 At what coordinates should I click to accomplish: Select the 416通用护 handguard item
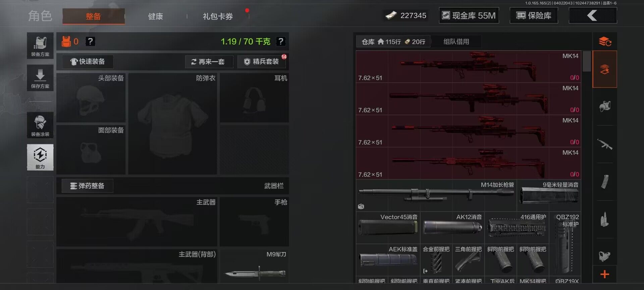tap(517, 228)
